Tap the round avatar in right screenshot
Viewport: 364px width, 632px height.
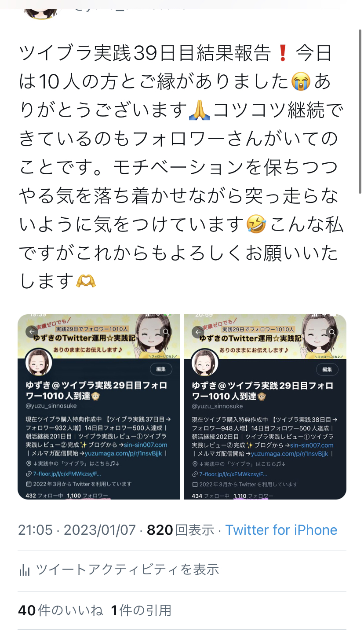[205, 363]
